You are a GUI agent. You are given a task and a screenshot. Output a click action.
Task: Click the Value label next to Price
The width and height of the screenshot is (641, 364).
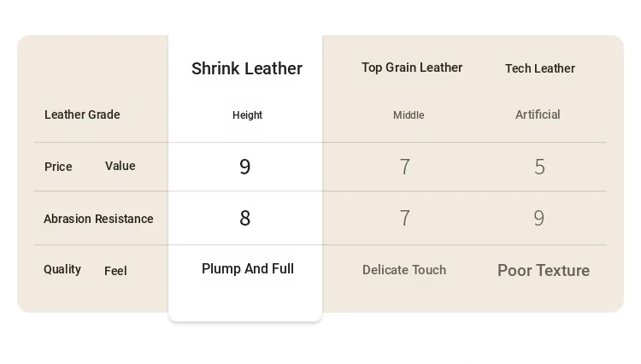(120, 166)
